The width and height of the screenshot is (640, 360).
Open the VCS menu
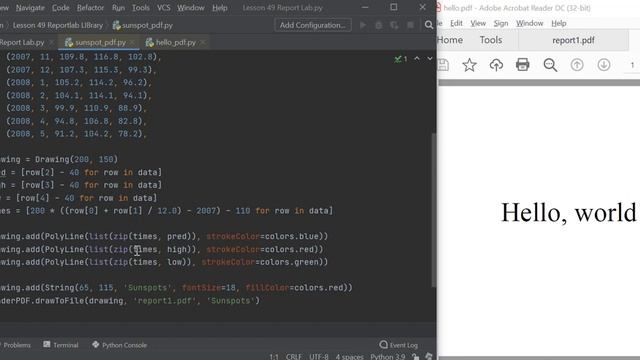pyautogui.click(x=164, y=8)
